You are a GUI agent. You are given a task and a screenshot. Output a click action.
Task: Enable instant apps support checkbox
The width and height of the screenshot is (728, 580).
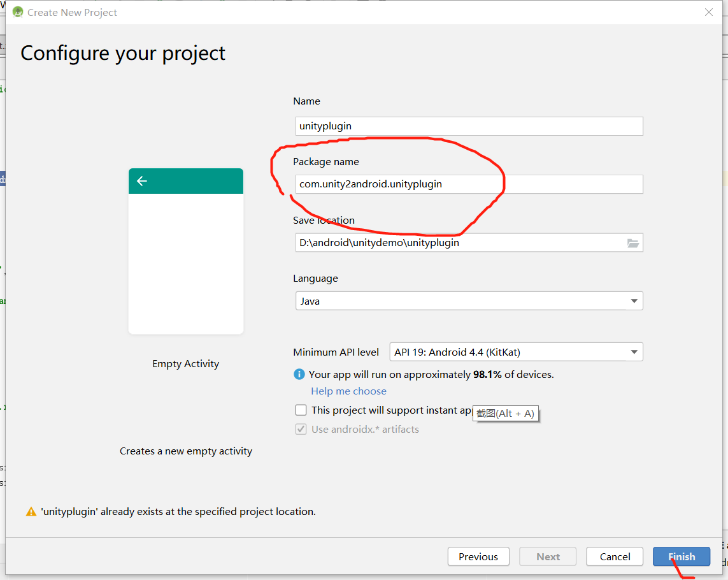pyautogui.click(x=301, y=410)
